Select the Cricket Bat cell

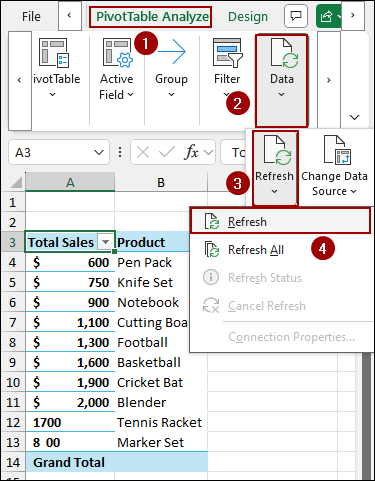click(x=161, y=382)
